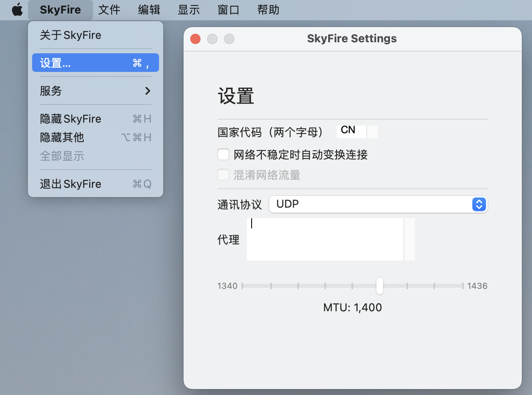Image resolution: width=532 pixels, height=395 pixels.
Task: Click the MTU slider handle
Action: click(x=380, y=286)
